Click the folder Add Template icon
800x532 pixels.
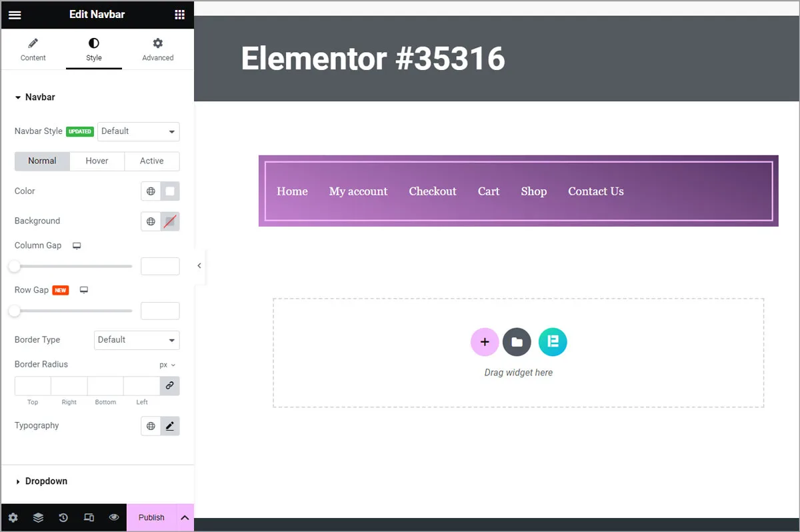(517, 342)
